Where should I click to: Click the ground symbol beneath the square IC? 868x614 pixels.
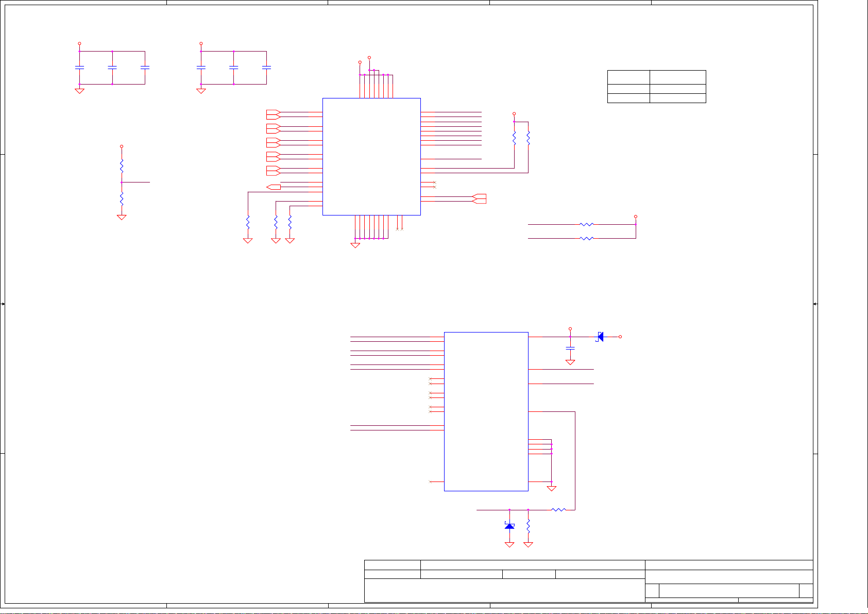(x=355, y=245)
